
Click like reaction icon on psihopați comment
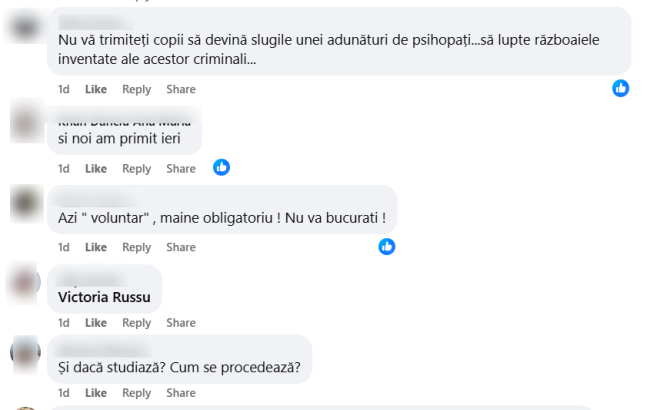(x=621, y=88)
